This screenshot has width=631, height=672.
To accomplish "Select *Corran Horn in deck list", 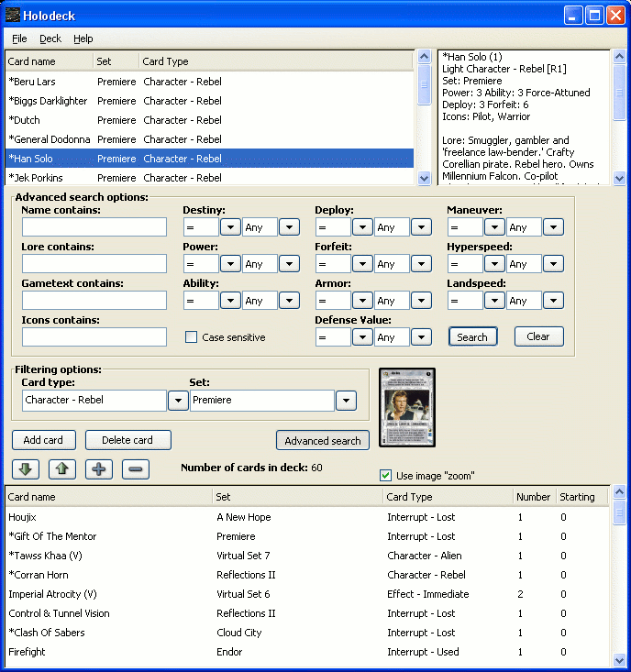I will point(307,575).
